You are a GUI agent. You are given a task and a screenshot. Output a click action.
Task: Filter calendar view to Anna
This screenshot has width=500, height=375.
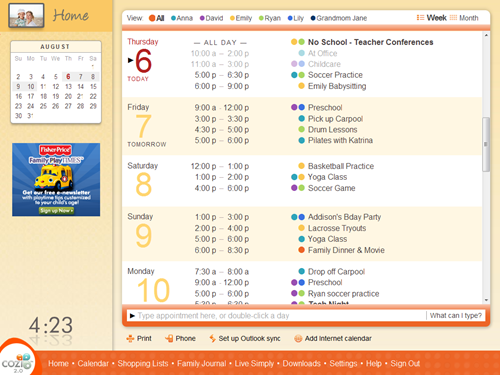pyautogui.click(x=182, y=18)
